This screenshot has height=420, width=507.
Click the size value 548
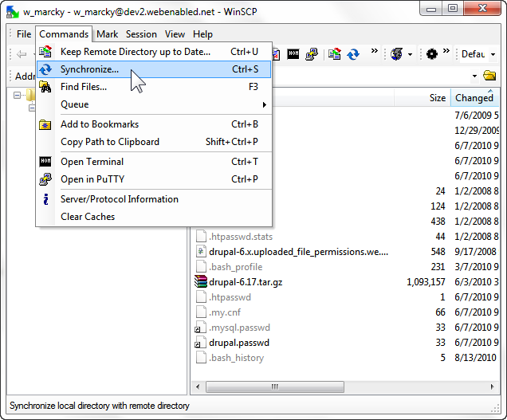click(438, 252)
